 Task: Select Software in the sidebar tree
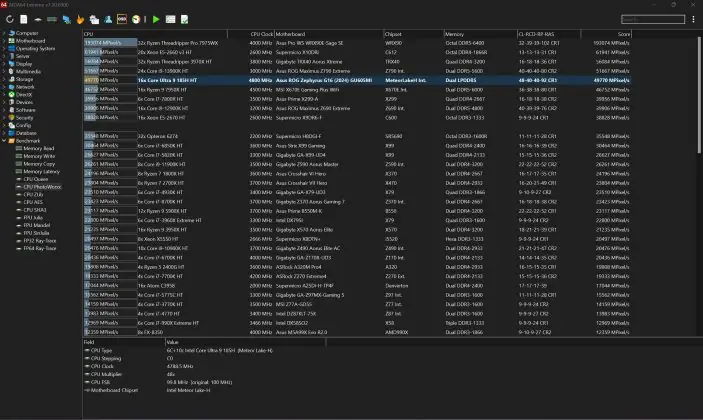(x=26, y=110)
